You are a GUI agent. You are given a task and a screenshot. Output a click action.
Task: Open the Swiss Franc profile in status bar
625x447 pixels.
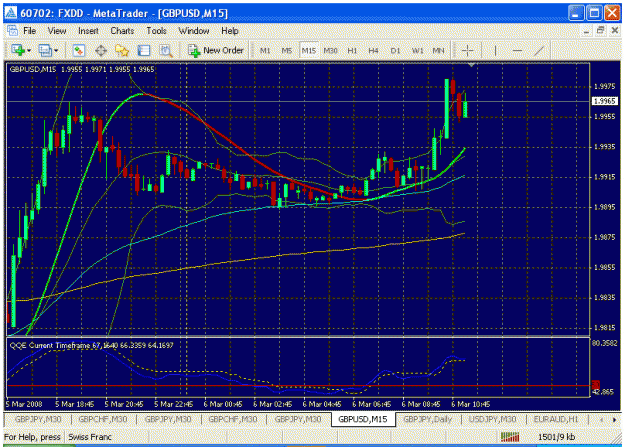(90, 437)
